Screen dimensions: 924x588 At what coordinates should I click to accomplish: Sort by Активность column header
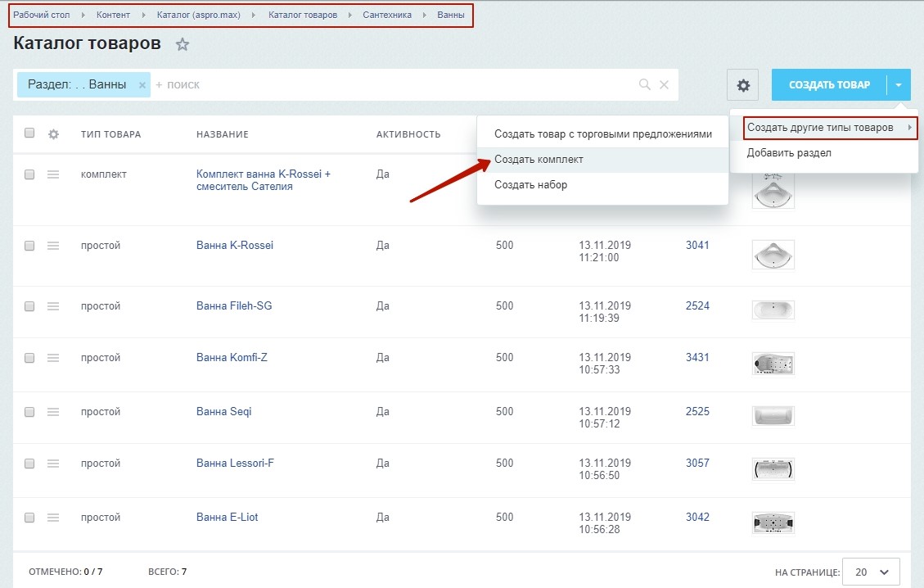coord(408,134)
